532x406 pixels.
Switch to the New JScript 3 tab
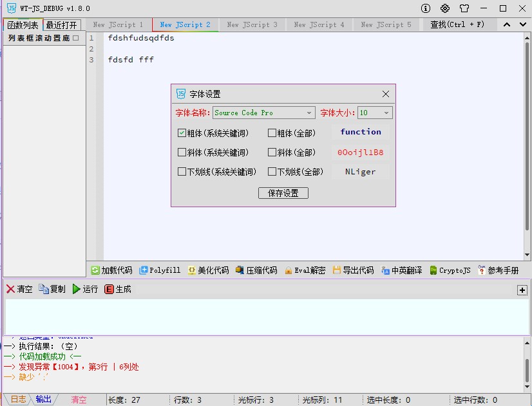[x=252, y=24]
